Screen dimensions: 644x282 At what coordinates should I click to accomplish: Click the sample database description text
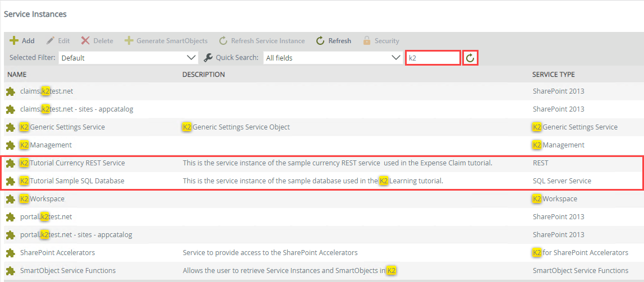tap(313, 181)
